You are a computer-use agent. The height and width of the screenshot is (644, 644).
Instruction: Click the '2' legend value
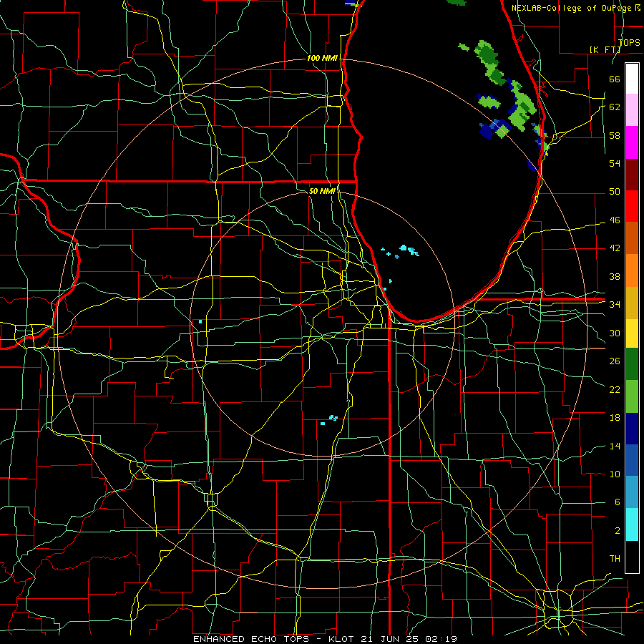point(617,531)
